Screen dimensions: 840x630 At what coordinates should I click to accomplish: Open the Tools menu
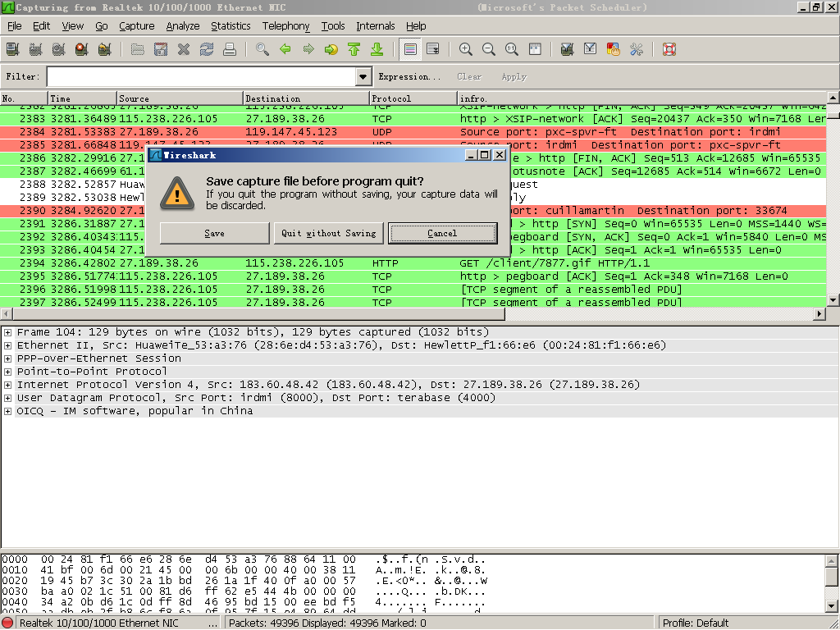click(x=333, y=25)
